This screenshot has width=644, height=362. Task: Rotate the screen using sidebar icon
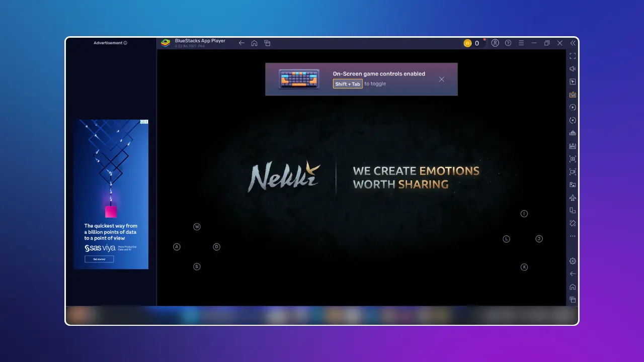[573, 211]
